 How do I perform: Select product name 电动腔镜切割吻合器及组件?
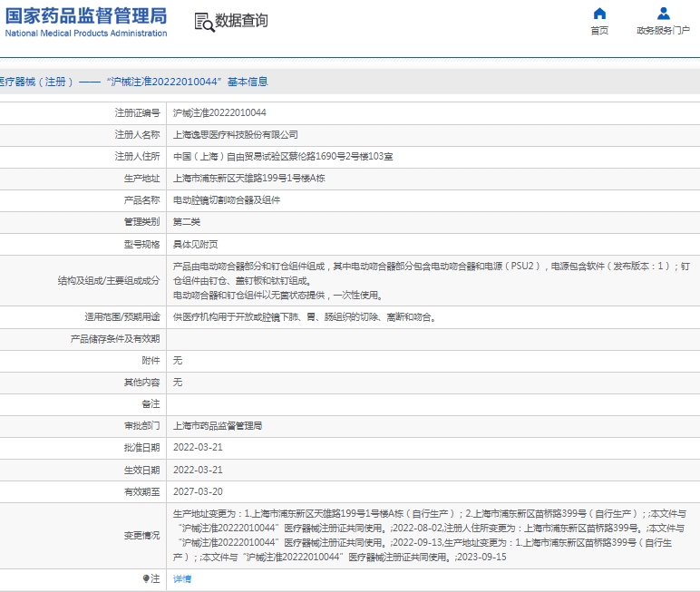click(227, 200)
